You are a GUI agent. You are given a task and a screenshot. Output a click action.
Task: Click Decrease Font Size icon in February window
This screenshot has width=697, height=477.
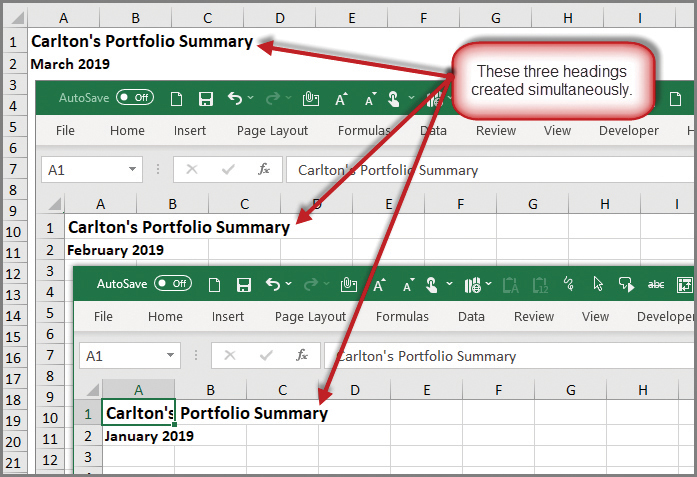click(370, 98)
